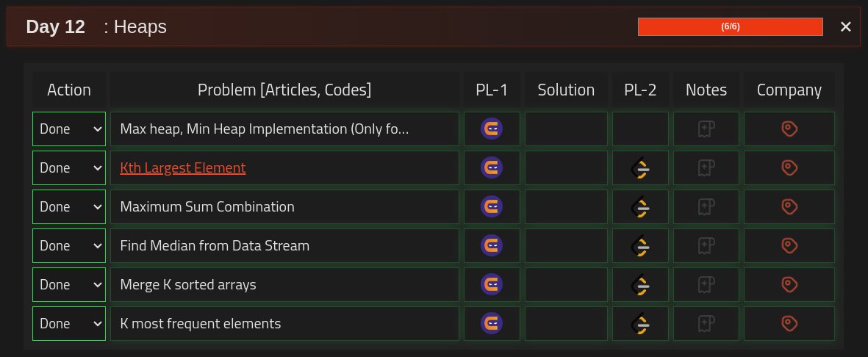Close the Day 12 Heaps section

(845, 26)
